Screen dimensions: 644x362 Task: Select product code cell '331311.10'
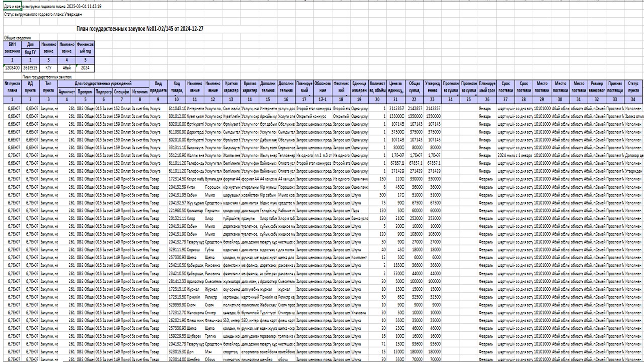[176, 147]
